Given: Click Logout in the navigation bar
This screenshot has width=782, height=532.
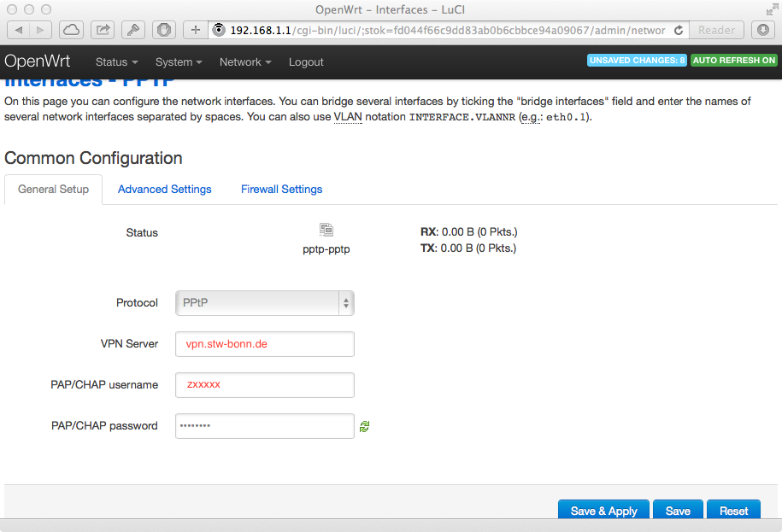Looking at the screenshot, I should (x=306, y=61).
